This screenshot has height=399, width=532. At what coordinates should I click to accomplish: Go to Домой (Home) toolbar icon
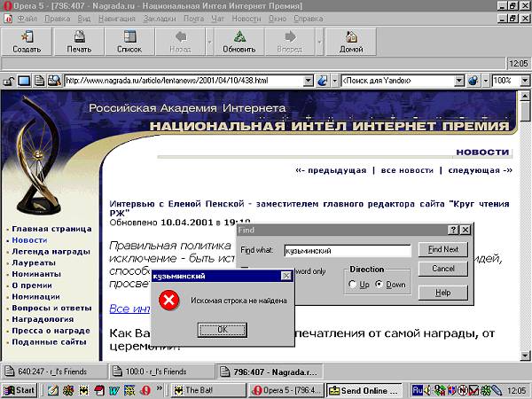[351, 37]
